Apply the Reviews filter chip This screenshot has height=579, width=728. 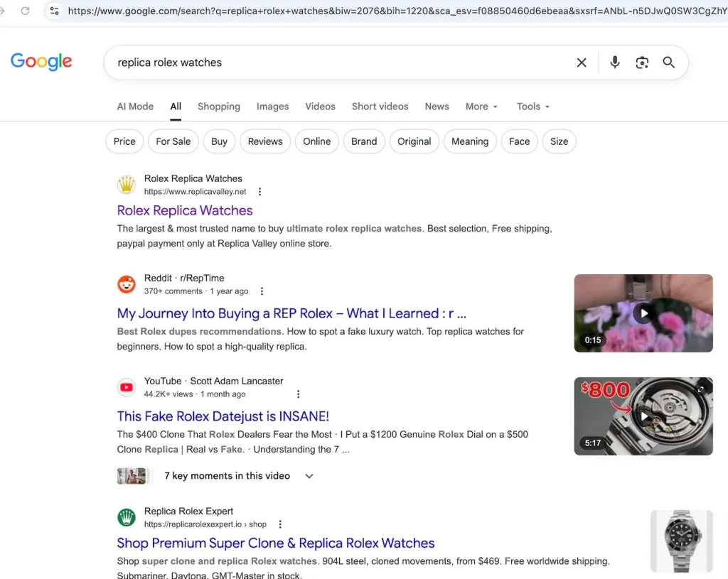[265, 141]
